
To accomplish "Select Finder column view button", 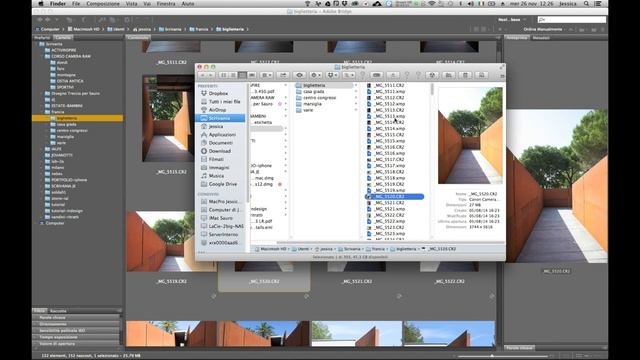I will tap(242, 75).
